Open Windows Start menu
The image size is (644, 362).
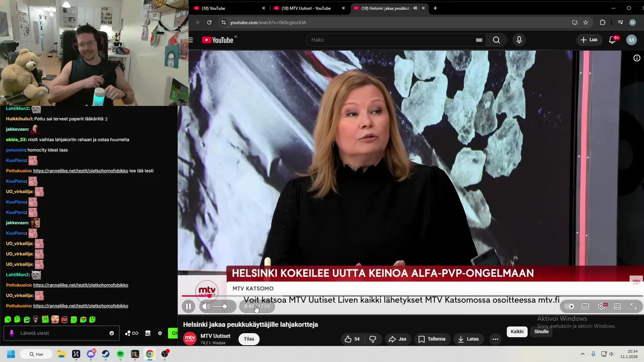(x=11, y=354)
